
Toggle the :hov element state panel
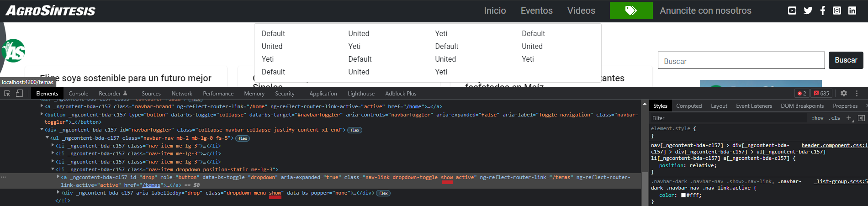(818, 118)
